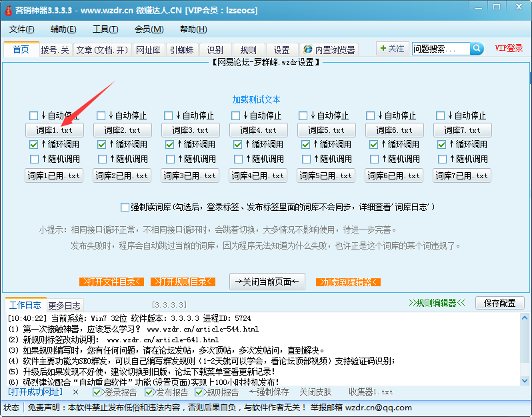Enable 随机调用 for 词库5
This screenshot has width=532, height=417.
(306, 159)
